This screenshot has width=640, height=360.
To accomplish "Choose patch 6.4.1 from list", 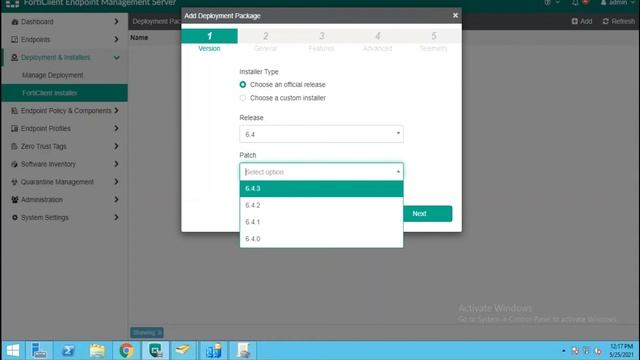I will tap(321, 222).
